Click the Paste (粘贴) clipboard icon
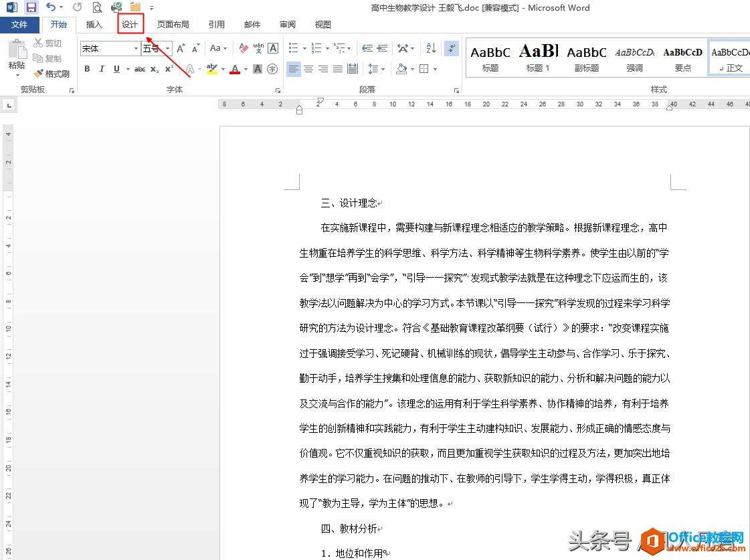This screenshot has height=560, width=750. (x=17, y=50)
